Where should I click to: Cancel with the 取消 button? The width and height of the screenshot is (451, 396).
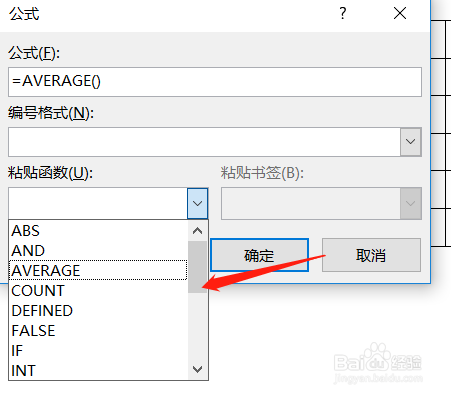371,255
